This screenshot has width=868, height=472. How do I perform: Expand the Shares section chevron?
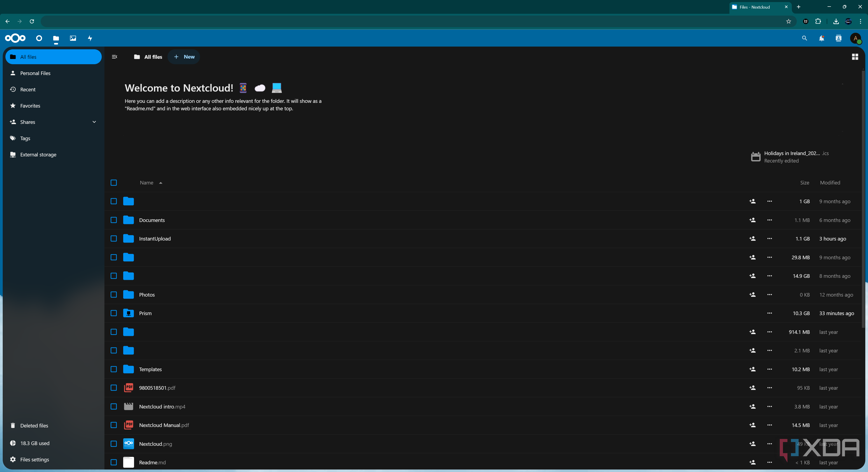[94, 122]
